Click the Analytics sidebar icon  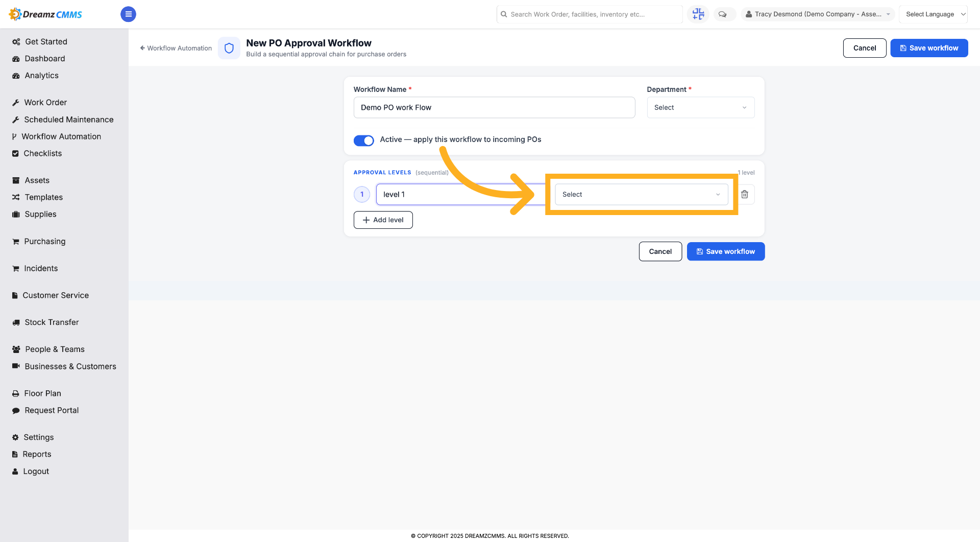[16, 76]
